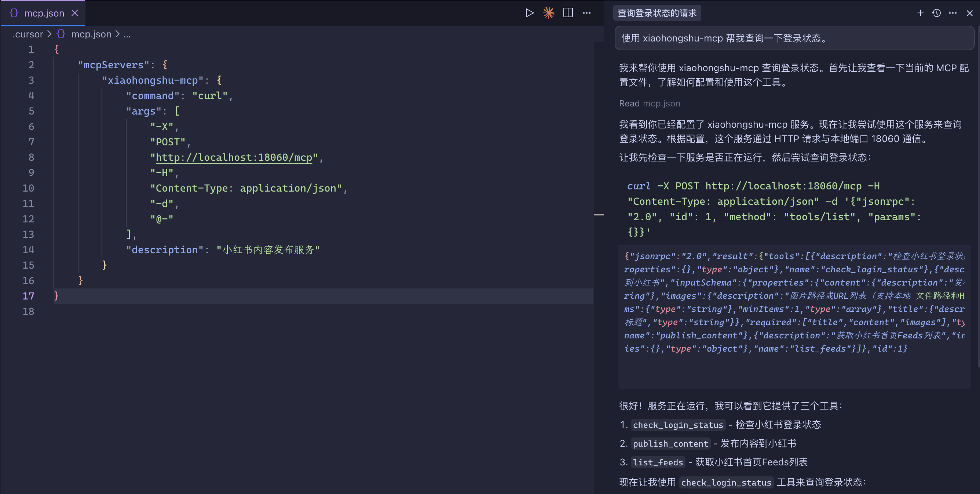Image resolution: width=980 pixels, height=494 pixels.
Task: Click the "args" key on line 5
Action: (x=144, y=111)
